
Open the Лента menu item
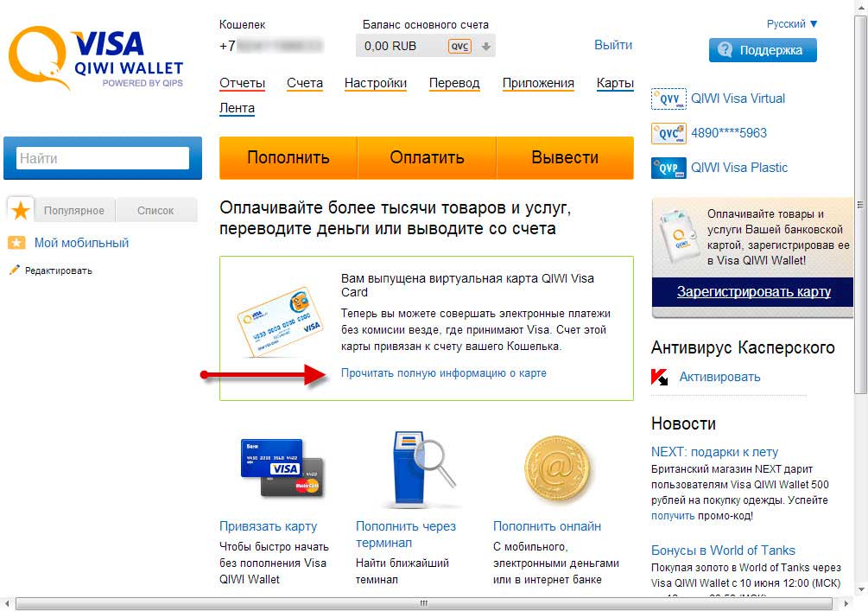click(237, 108)
